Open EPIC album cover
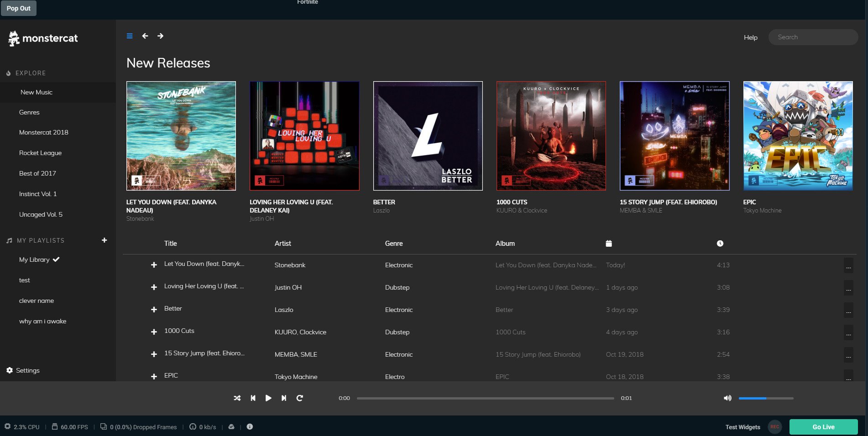Image resolution: width=868 pixels, height=436 pixels. (798, 136)
